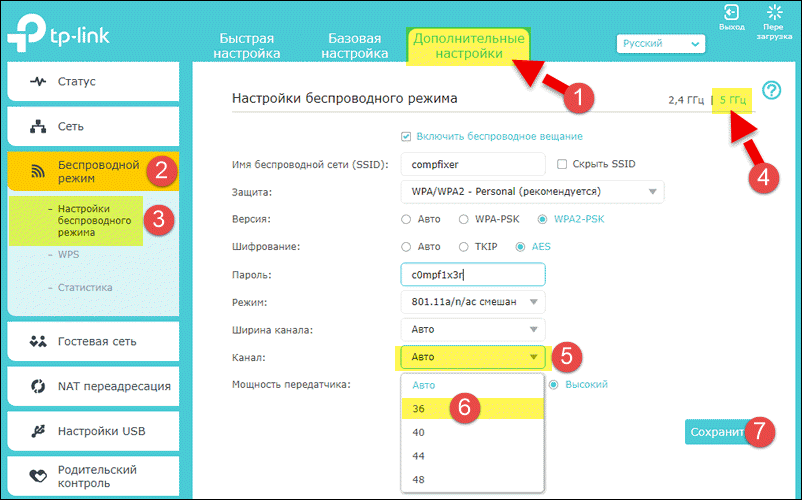The image size is (802, 500).
Task: Open the Быстрая настройка tab
Action: pos(247,46)
